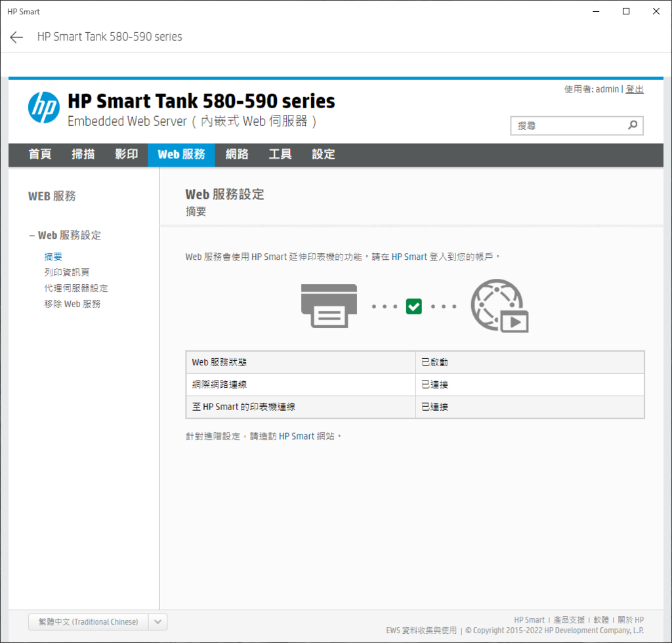Viewport: 672px width, 643px height.
Task: Open EWS 資料收集與使用 footer link
Action: 421,631
